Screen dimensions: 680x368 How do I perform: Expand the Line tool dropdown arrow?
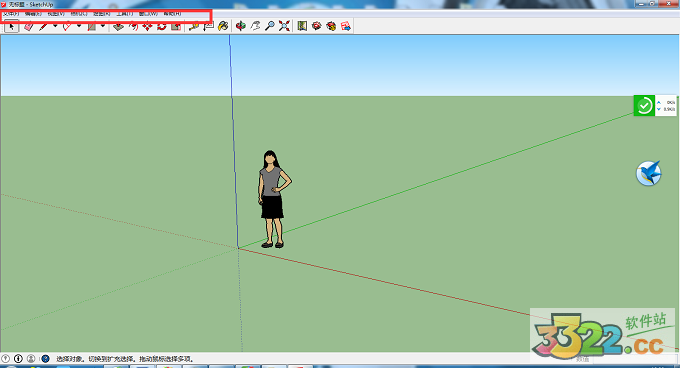55,26
